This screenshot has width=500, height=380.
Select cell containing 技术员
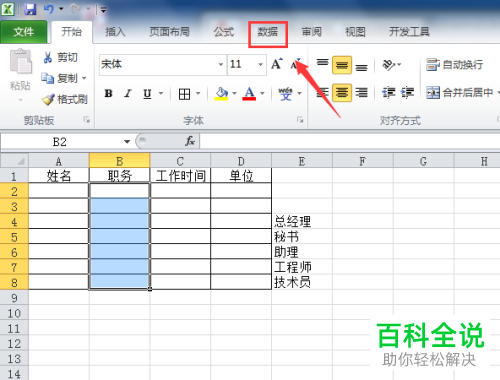tap(302, 282)
